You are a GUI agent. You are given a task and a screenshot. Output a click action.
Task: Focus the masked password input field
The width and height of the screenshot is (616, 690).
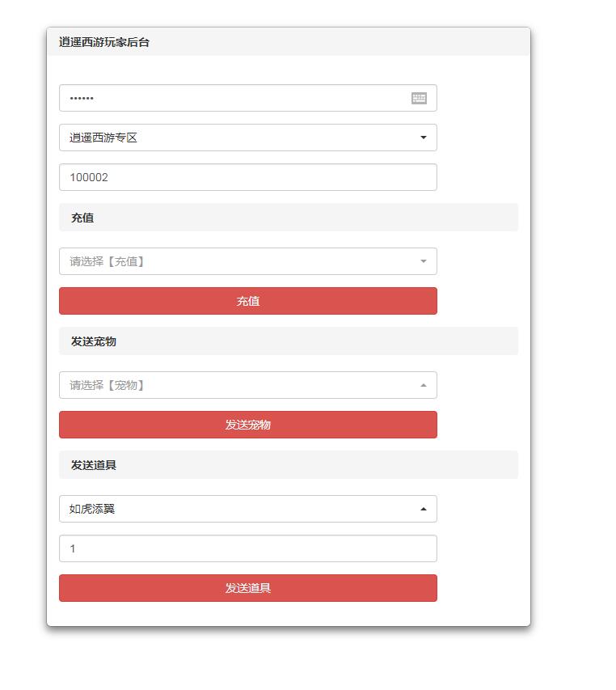tap(234, 98)
